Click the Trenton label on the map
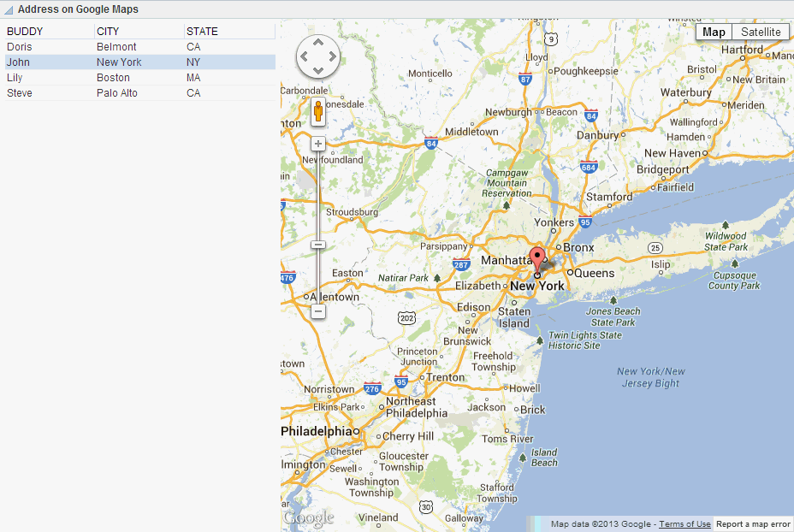The height and width of the screenshot is (532, 794). [x=445, y=377]
